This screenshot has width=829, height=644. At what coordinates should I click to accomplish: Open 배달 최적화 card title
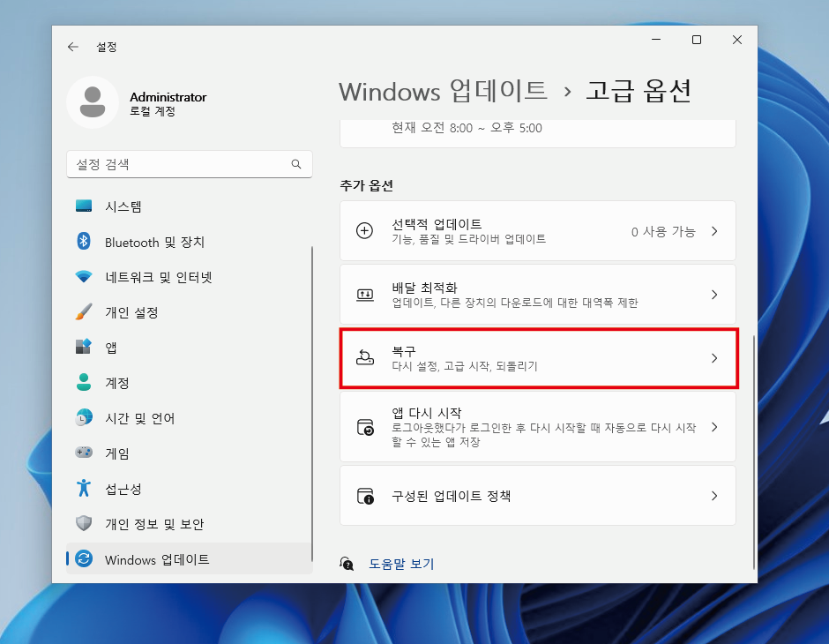424,288
